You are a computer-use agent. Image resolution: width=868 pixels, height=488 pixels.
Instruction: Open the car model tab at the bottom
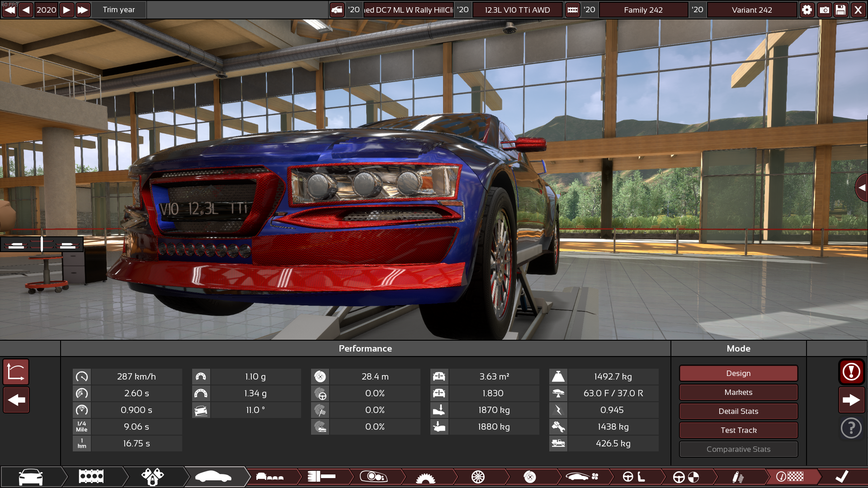31,477
